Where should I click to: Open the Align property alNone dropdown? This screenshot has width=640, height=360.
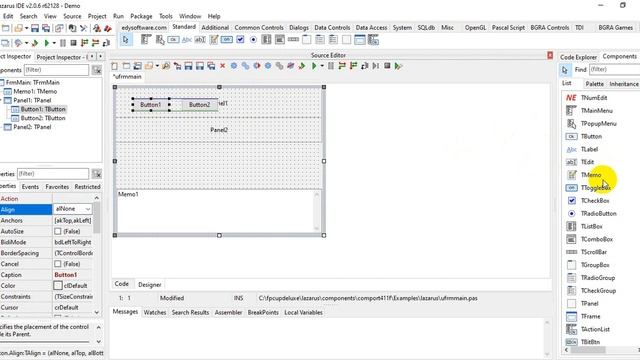coord(87,209)
